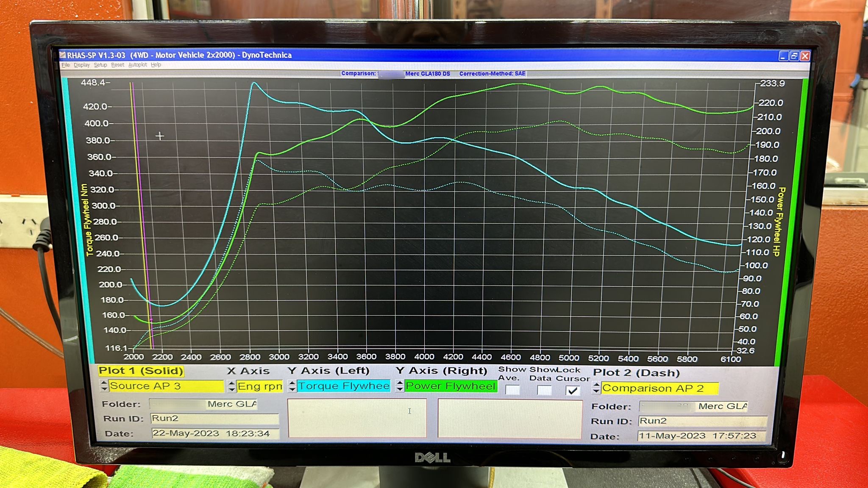Click up arrow of Plot 1 source spinner

coord(104,383)
